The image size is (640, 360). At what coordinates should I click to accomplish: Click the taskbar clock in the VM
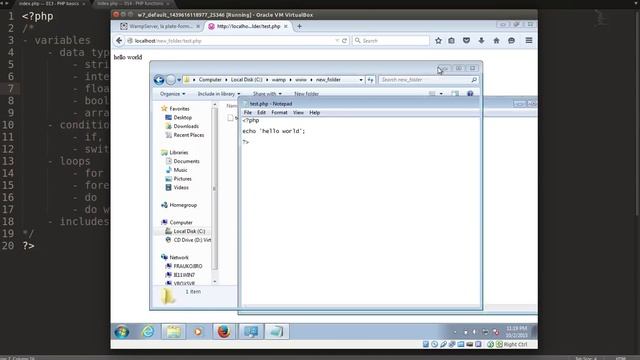[517, 332]
